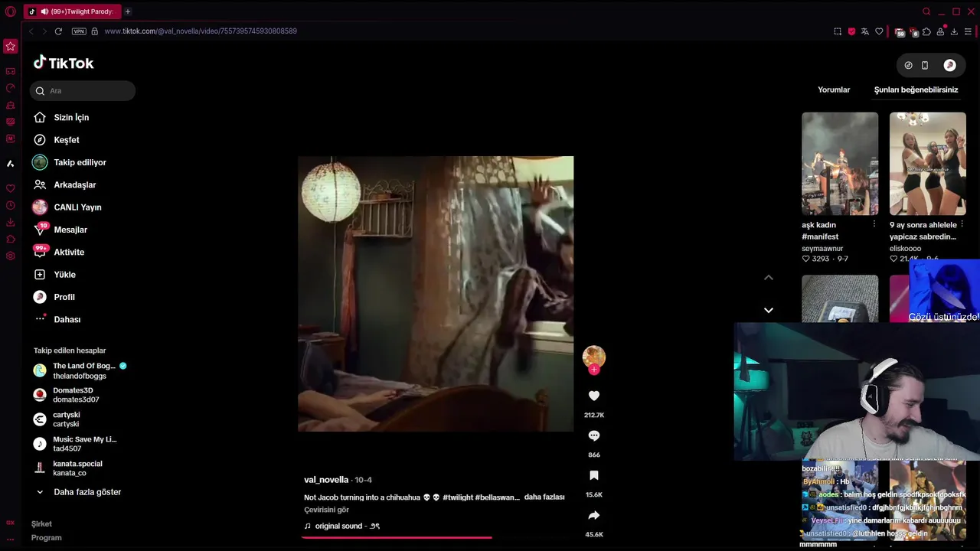This screenshot has width=980, height=551.
Task: Open Opera easy setup icon
Action: coord(968,31)
